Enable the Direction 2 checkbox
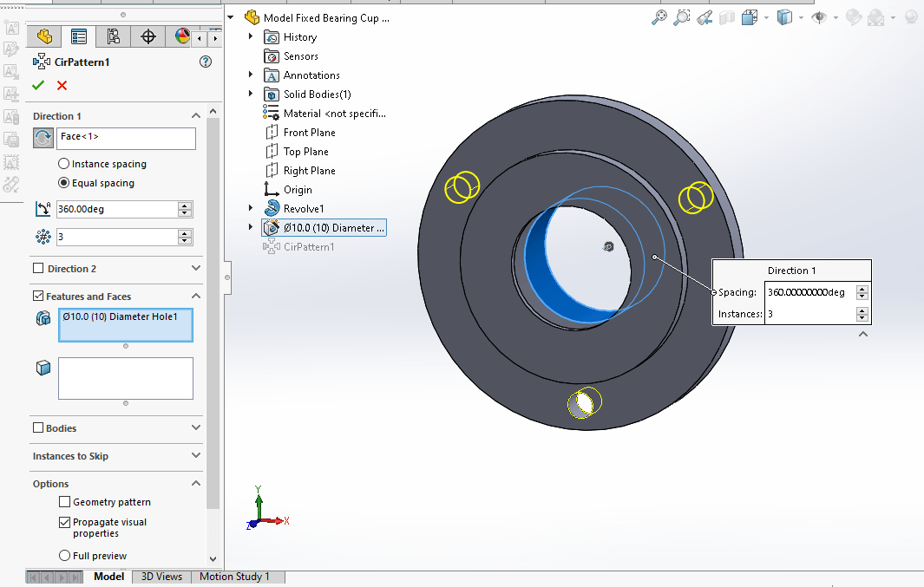This screenshot has width=924, height=587. (x=38, y=269)
